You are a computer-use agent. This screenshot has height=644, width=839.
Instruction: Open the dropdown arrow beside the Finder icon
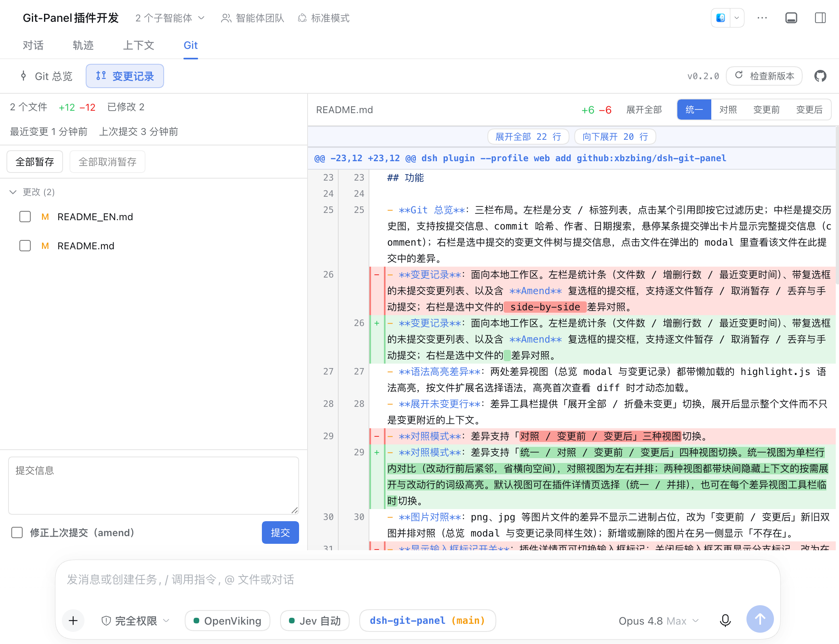(737, 18)
